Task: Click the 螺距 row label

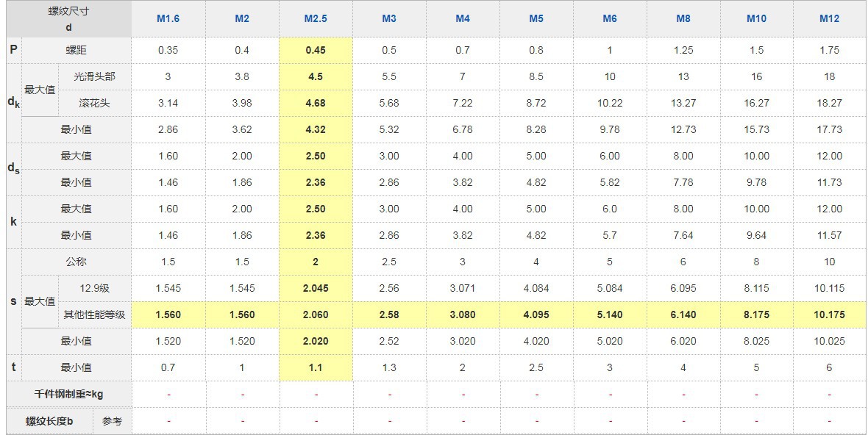Action: pyautogui.click(x=77, y=50)
